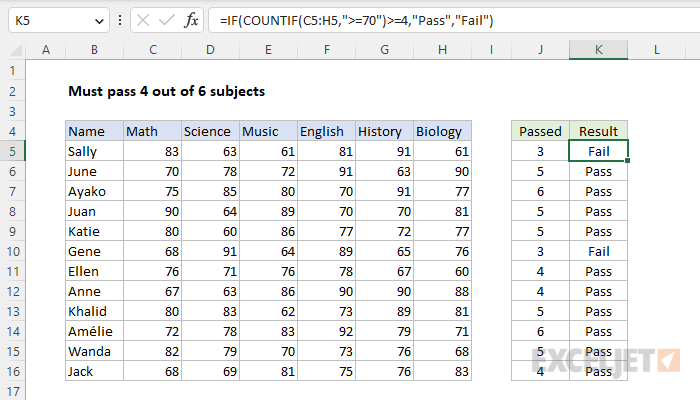Click the title "Must pass 4 out of 6 subjects"
The image size is (700, 400).
coord(166,91)
